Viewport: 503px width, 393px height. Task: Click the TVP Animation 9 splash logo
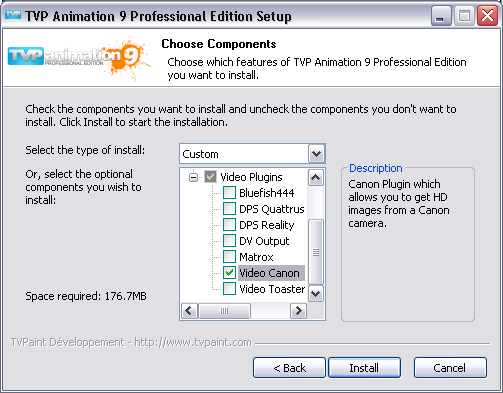click(79, 58)
